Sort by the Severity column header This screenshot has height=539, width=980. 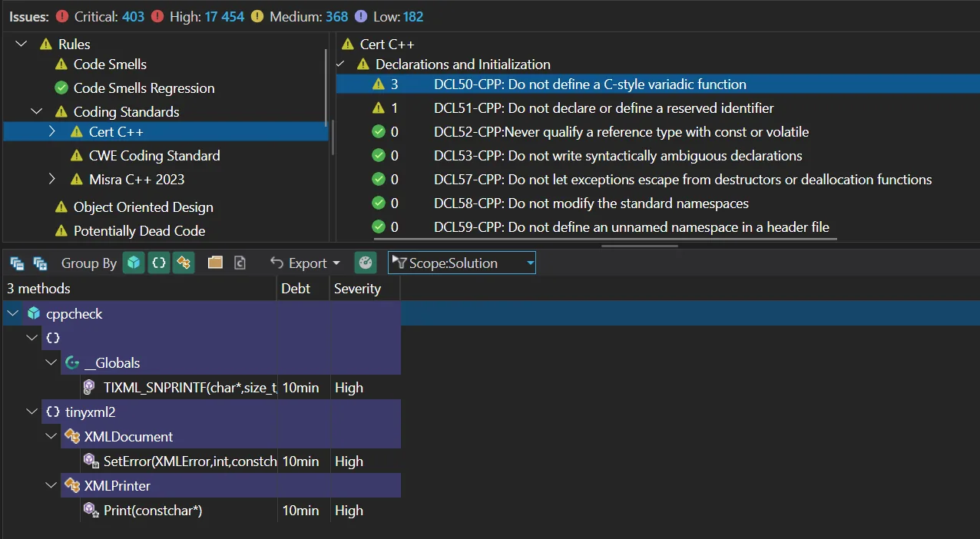pos(366,289)
